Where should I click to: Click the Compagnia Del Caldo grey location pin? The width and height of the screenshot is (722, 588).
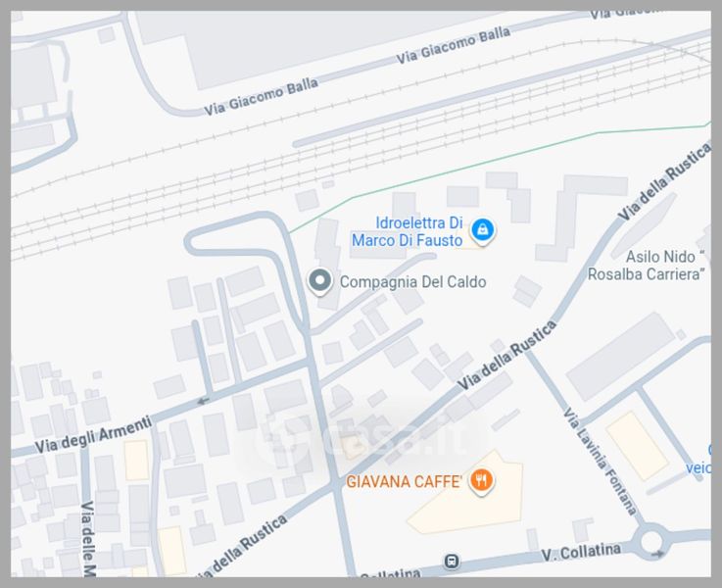(x=320, y=281)
